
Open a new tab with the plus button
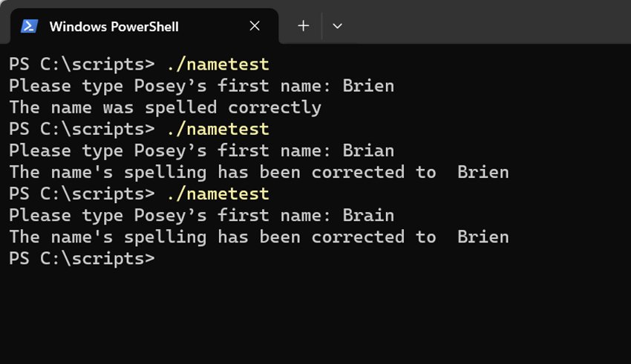click(x=303, y=26)
